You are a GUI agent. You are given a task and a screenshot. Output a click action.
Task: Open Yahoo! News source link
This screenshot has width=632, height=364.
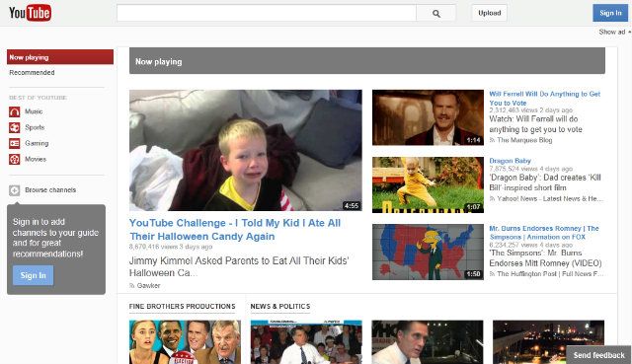pos(550,198)
